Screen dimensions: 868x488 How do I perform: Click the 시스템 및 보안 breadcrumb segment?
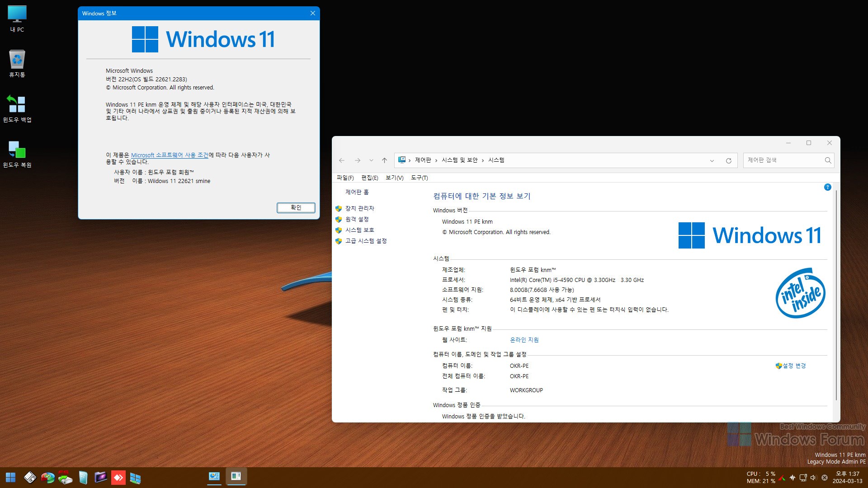tap(459, 160)
